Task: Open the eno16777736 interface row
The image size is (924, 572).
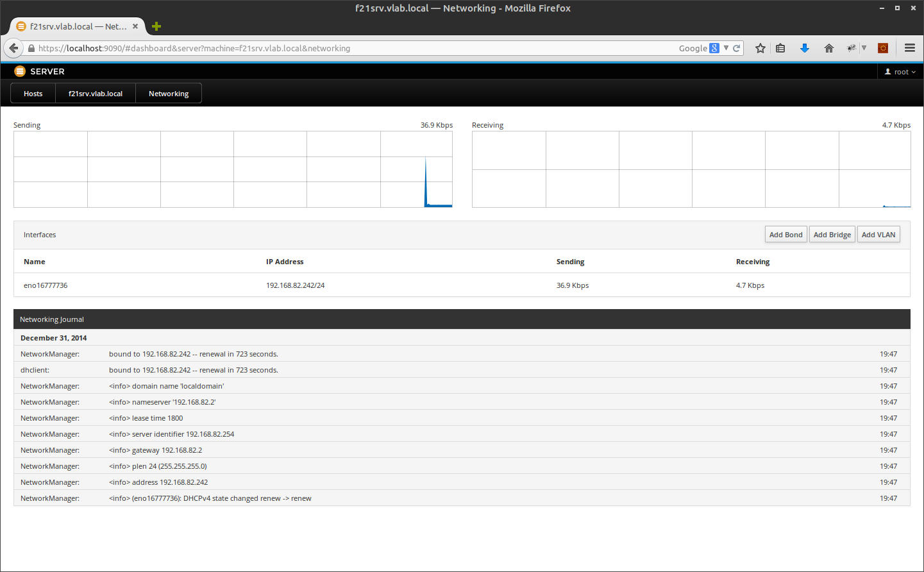Action: 46,285
